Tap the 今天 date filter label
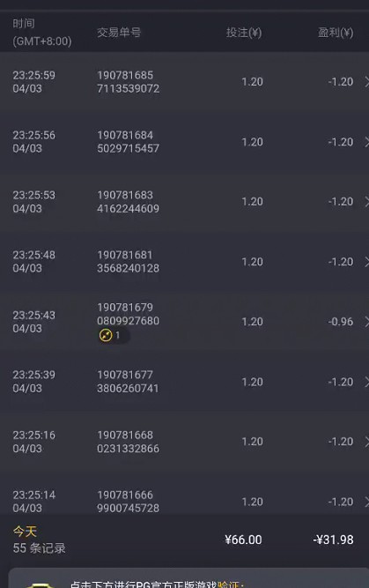The width and height of the screenshot is (369, 588). pyautogui.click(x=25, y=532)
